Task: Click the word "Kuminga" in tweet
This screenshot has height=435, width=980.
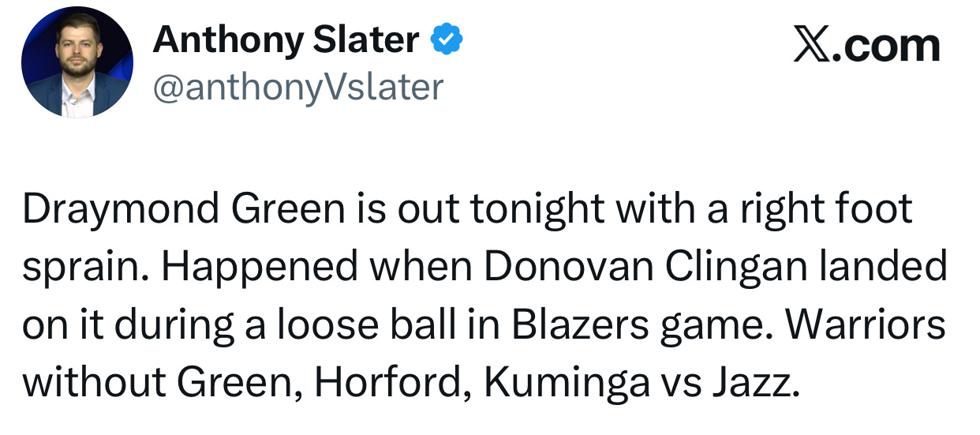Action: point(566,384)
